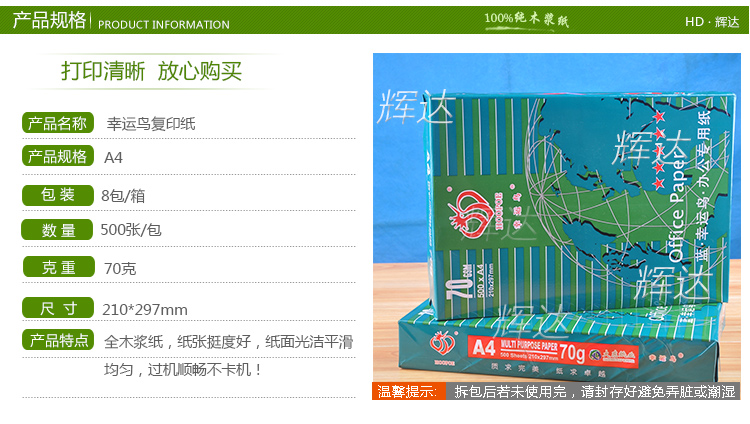
Task: Click the 产品特点 green label
Action: pos(58,340)
